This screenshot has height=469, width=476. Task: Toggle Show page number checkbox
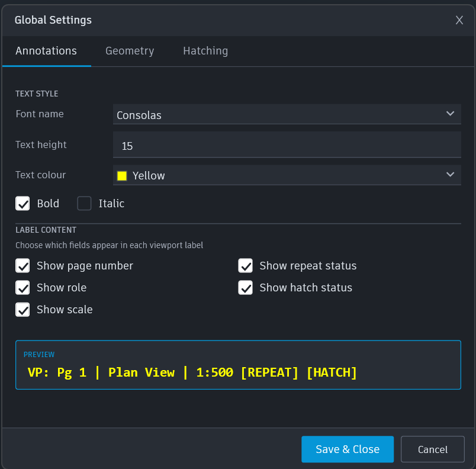[x=22, y=266]
